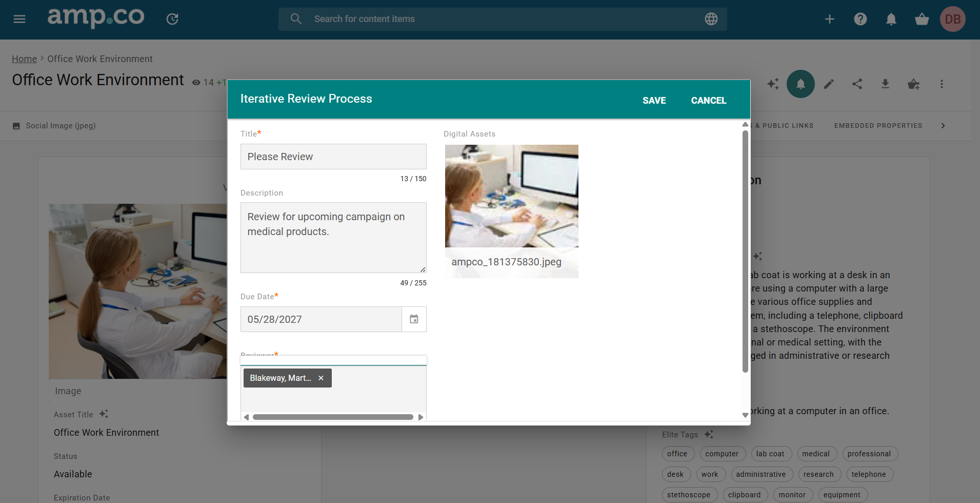Image resolution: width=980 pixels, height=503 pixels.
Task: Click the image icon beside Social Image (jpeg)
Action: tap(16, 126)
